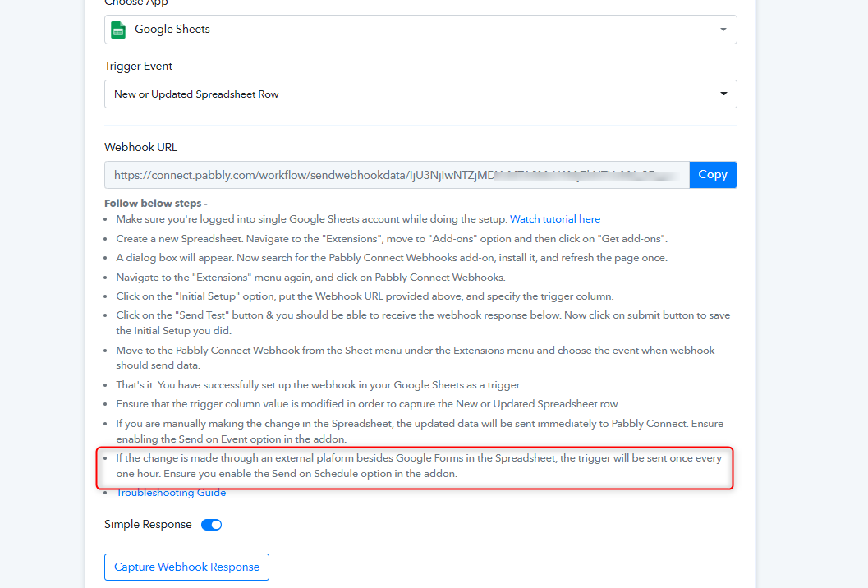The height and width of the screenshot is (588, 868).
Task: Click the step about Get add-ons
Action: pyautogui.click(x=392, y=239)
